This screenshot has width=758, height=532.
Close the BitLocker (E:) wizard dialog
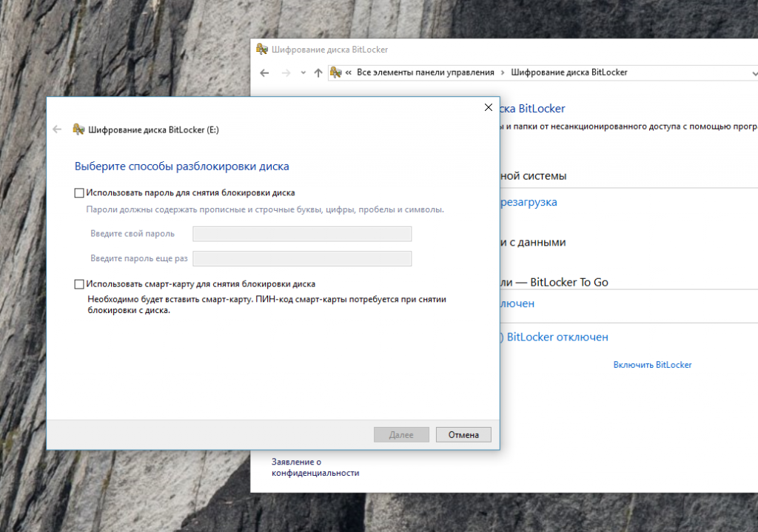[x=489, y=107]
